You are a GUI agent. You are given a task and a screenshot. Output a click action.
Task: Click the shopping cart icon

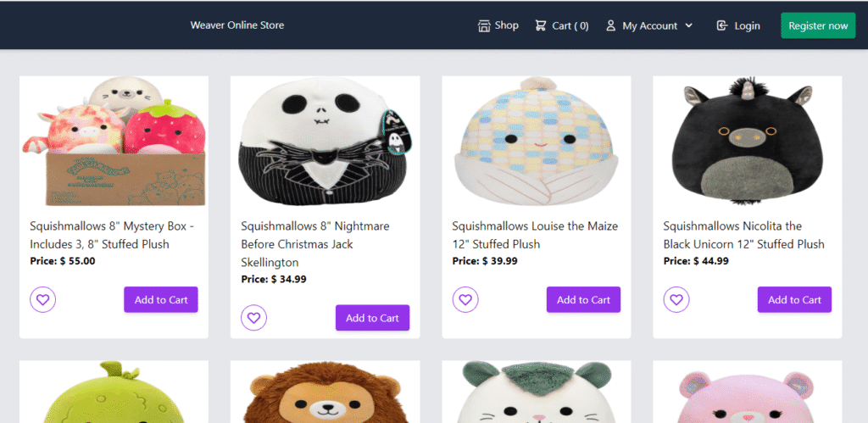click(x=540, y=25)
